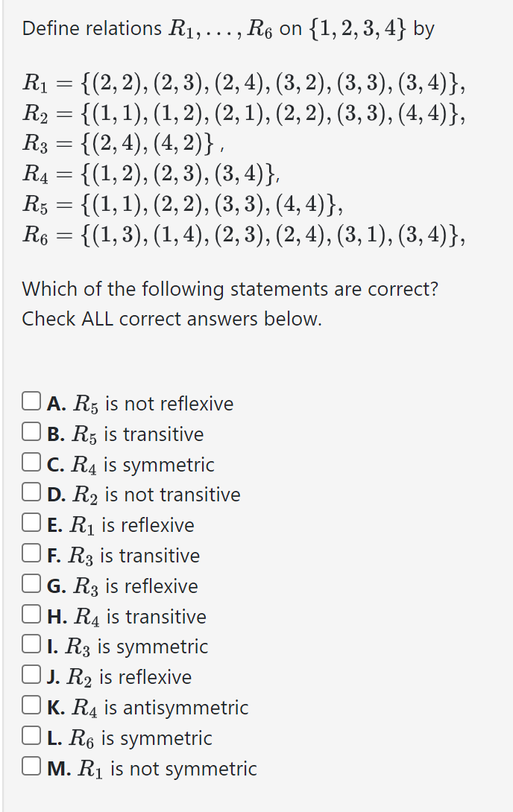Check option E stating R1 is reflexive
513x812 pixels.
tap(30, 521)
